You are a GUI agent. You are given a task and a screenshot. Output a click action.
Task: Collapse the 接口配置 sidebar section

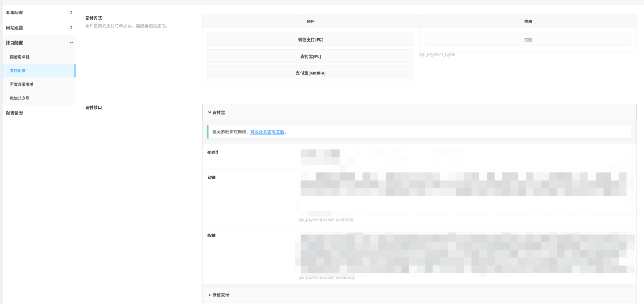coord(71,43)
